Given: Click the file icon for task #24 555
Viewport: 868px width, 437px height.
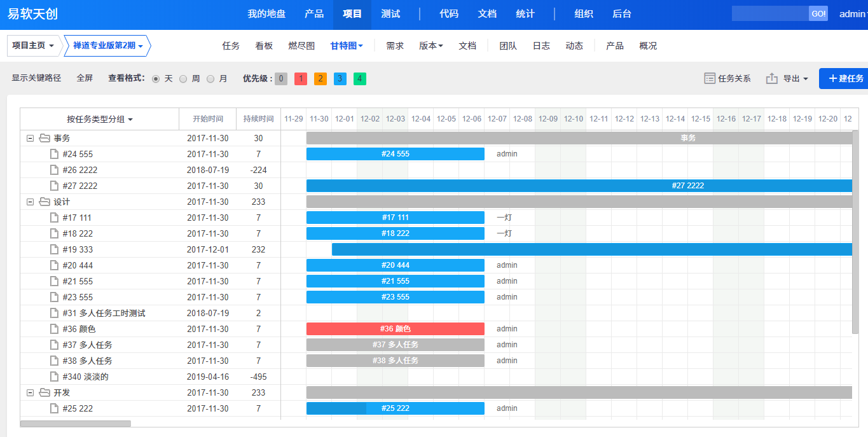Looking at the screenshot, I should tap(54, 154).
